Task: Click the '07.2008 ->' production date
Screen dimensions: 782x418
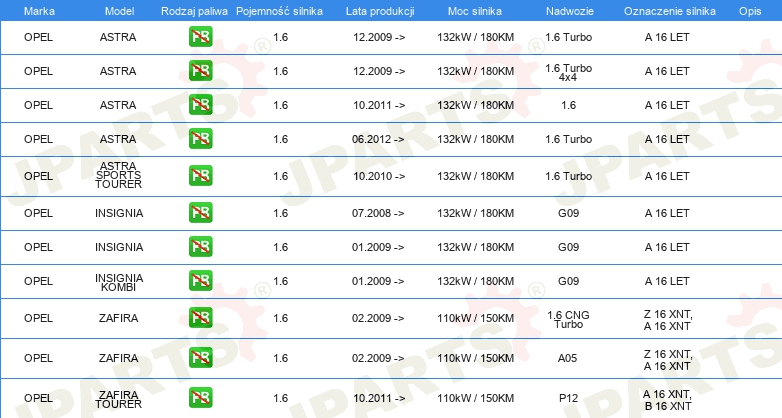Action: pyautogui.click(x=378, y=213)
